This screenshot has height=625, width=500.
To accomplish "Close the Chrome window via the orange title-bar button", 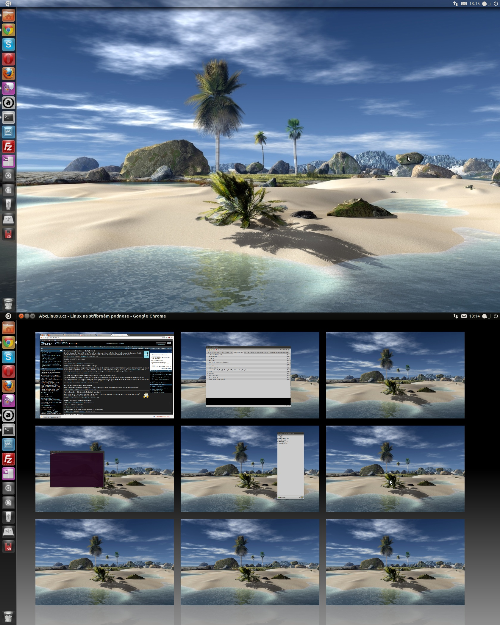I will tap(21, 316).
